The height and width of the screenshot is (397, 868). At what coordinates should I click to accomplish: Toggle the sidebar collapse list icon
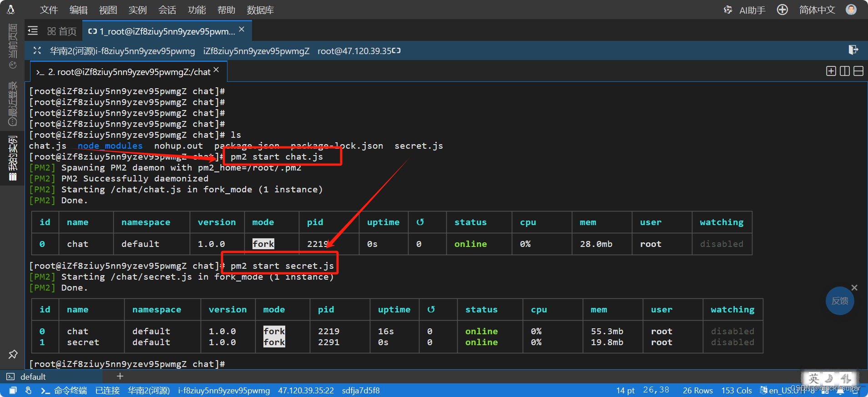(33, 30)
